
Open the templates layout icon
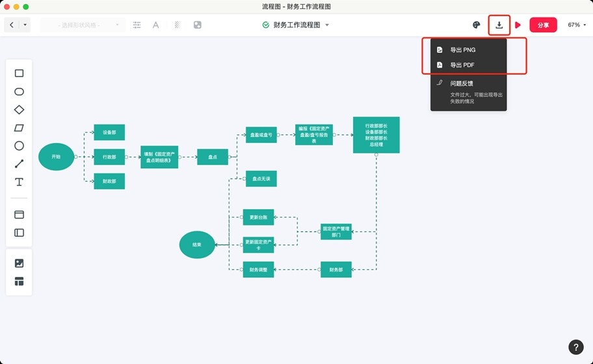pos(19,281)
